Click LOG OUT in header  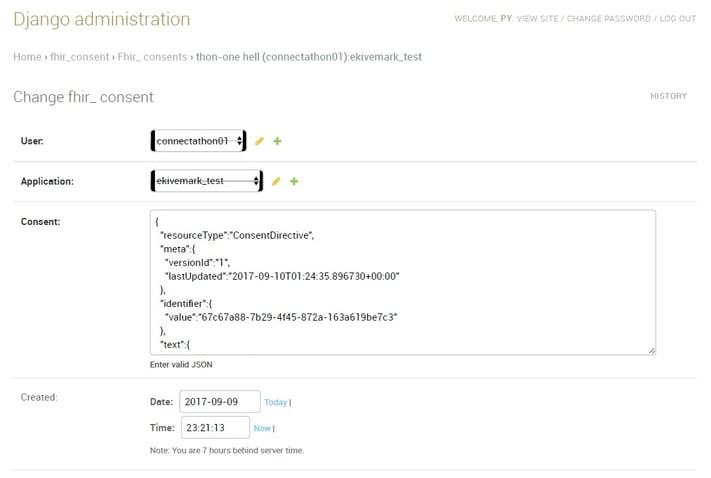[x=677, y=19]
